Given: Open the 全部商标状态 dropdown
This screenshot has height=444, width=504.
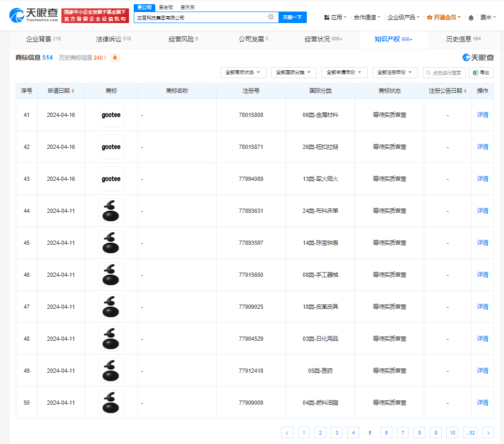Looking at the screenshot, I should coord(243,72).
